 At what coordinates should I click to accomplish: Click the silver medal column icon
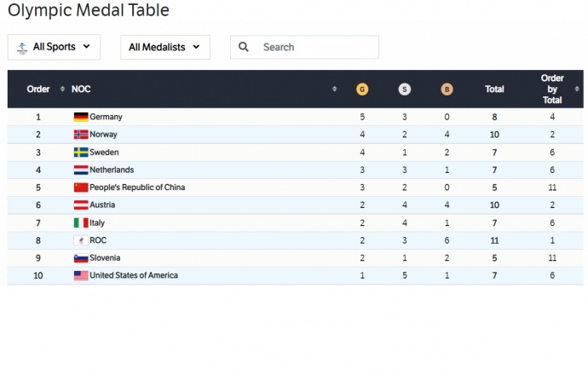click(404, 89)
